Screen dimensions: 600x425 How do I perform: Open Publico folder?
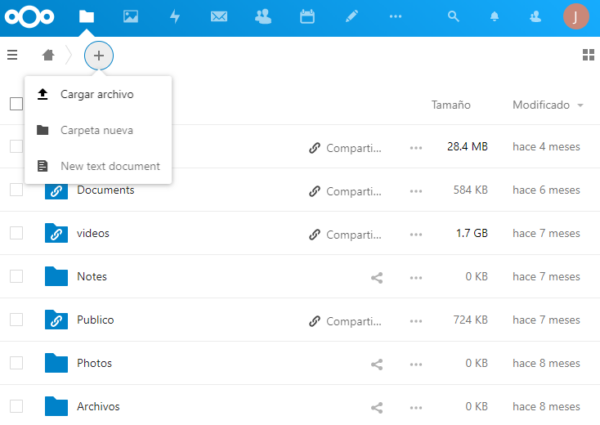[x=95, y=319]
